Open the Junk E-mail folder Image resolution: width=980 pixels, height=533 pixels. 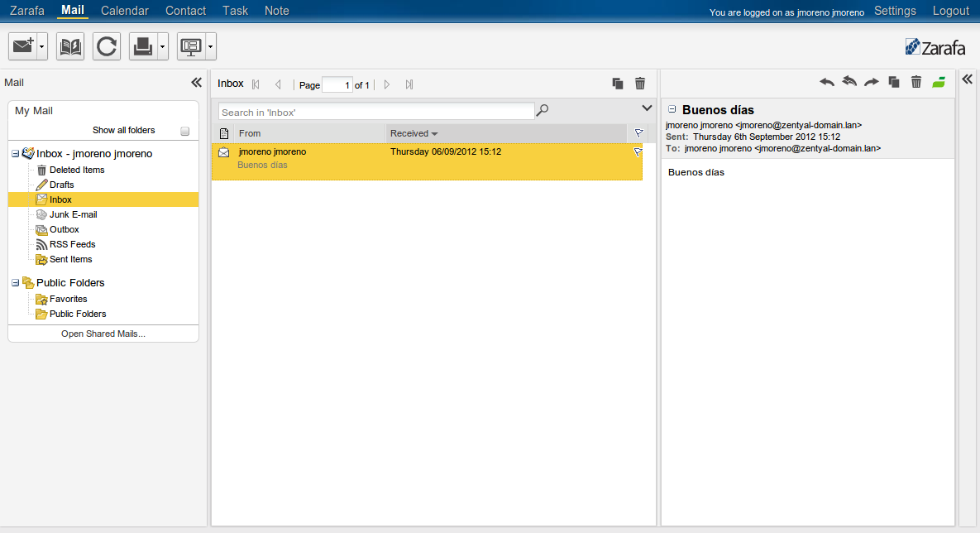coord(73,214)
